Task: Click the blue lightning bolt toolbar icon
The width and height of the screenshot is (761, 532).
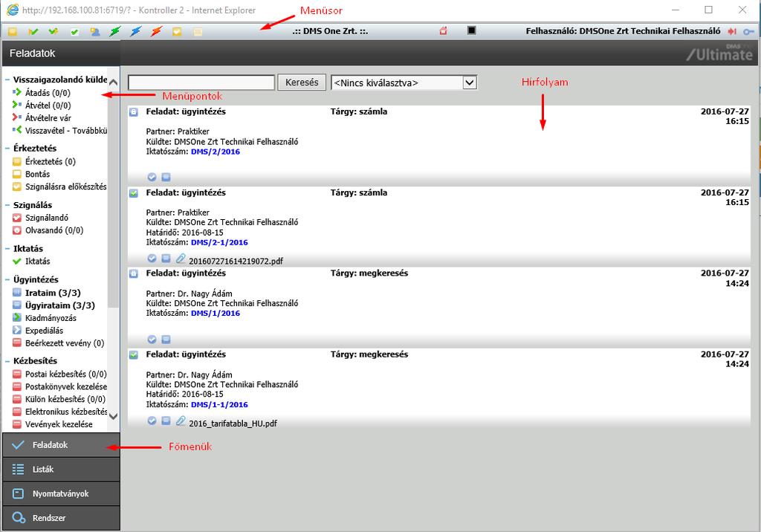Action: tap(136, 31)
